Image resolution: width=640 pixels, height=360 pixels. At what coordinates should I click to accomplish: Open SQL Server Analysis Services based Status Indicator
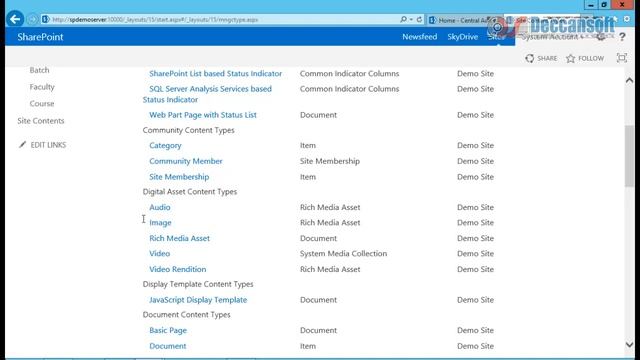coord(207,94)
